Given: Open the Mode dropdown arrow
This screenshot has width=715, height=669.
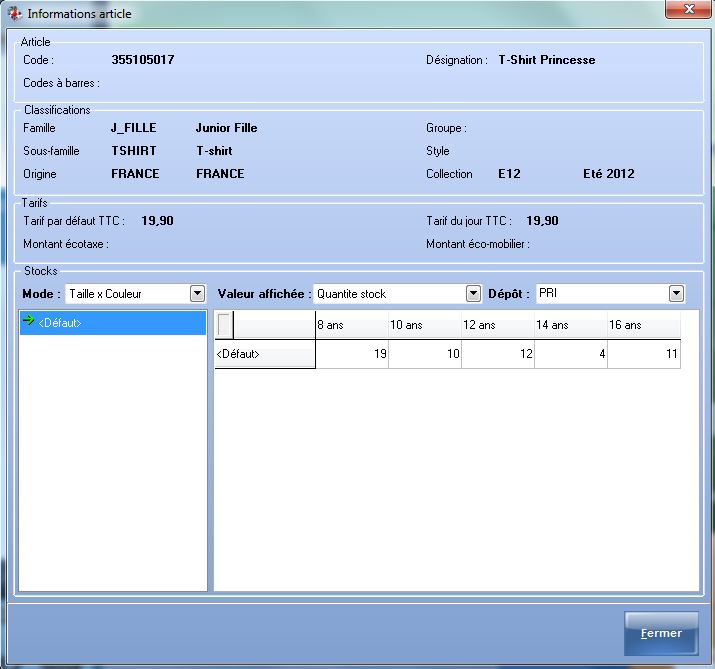Looking at the screenshot, I should pos(196,294).
